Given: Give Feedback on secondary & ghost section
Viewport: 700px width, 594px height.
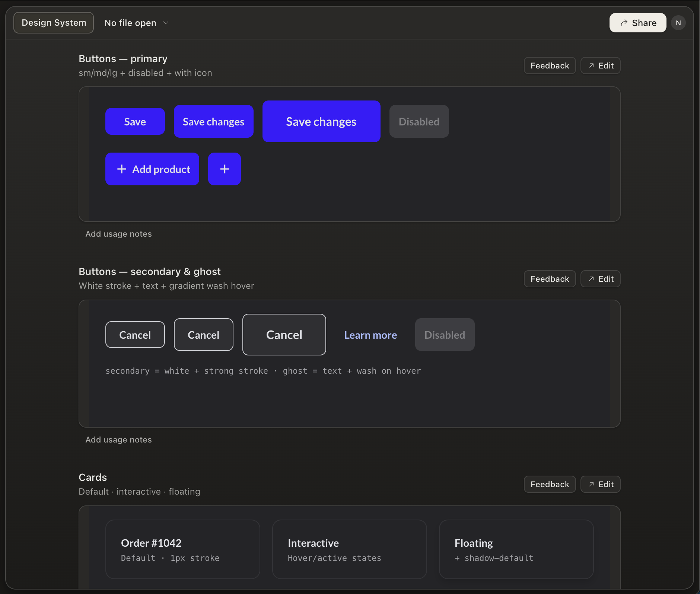Looking at the screenshot, I should click(550, 279).
